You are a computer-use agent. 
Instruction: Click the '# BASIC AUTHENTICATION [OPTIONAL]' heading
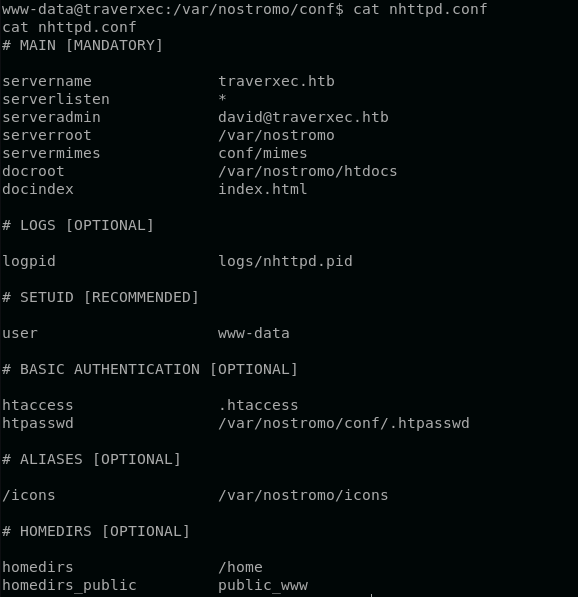pyautogui.click(x=150, y=369)
